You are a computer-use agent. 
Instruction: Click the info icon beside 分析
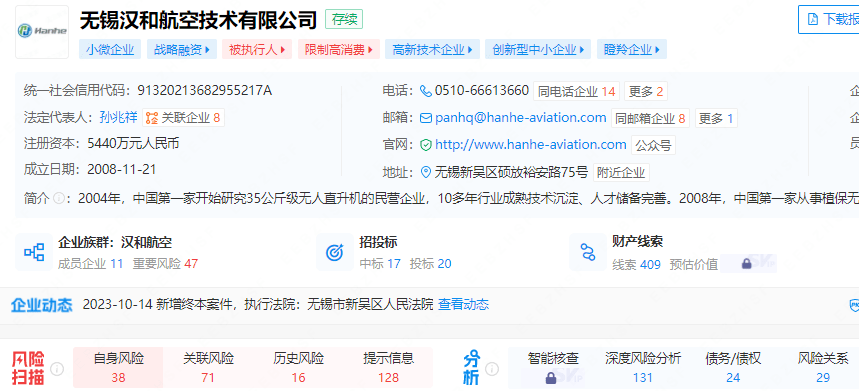pos(492,369)
